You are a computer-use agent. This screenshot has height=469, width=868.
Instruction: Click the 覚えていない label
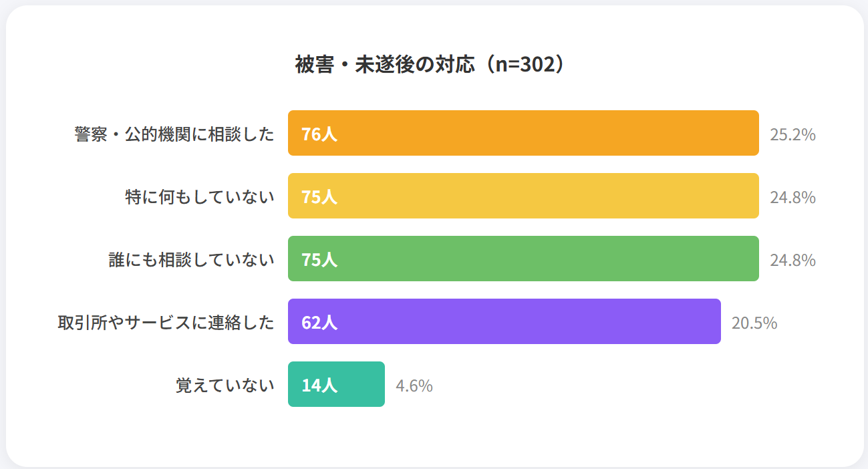tap(225, 385)
